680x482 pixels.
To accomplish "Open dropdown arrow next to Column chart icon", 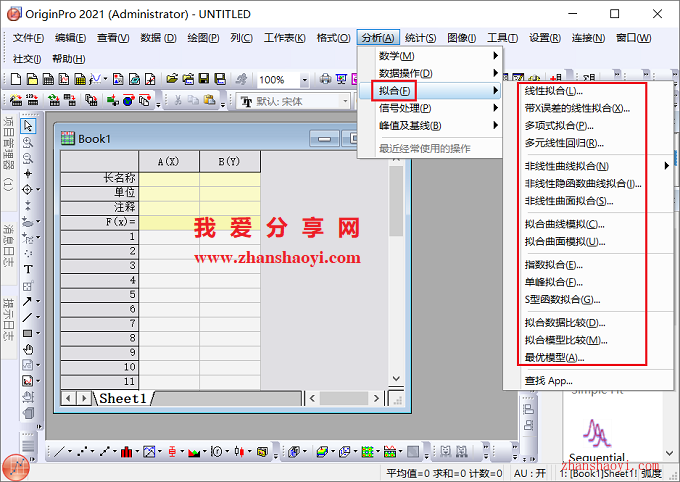I will [137, 452].
